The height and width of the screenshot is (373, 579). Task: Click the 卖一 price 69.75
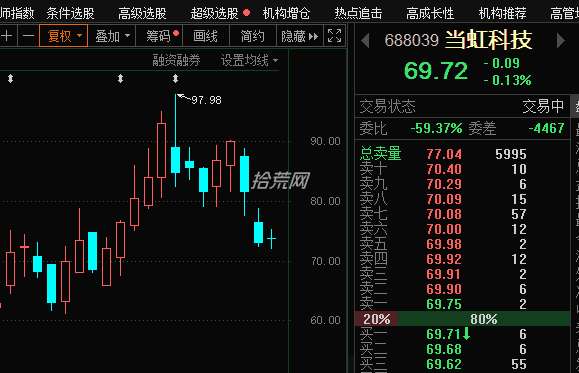(444, 304)
